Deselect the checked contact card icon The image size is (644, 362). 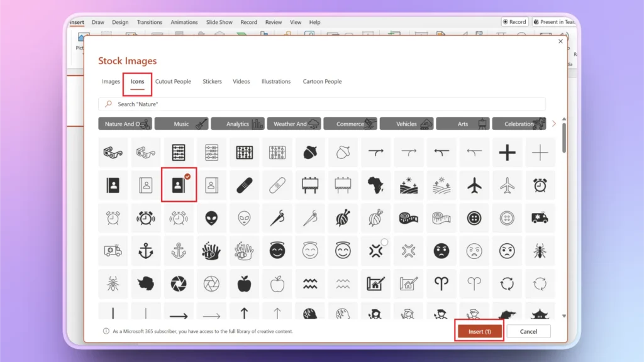[179, 185]
